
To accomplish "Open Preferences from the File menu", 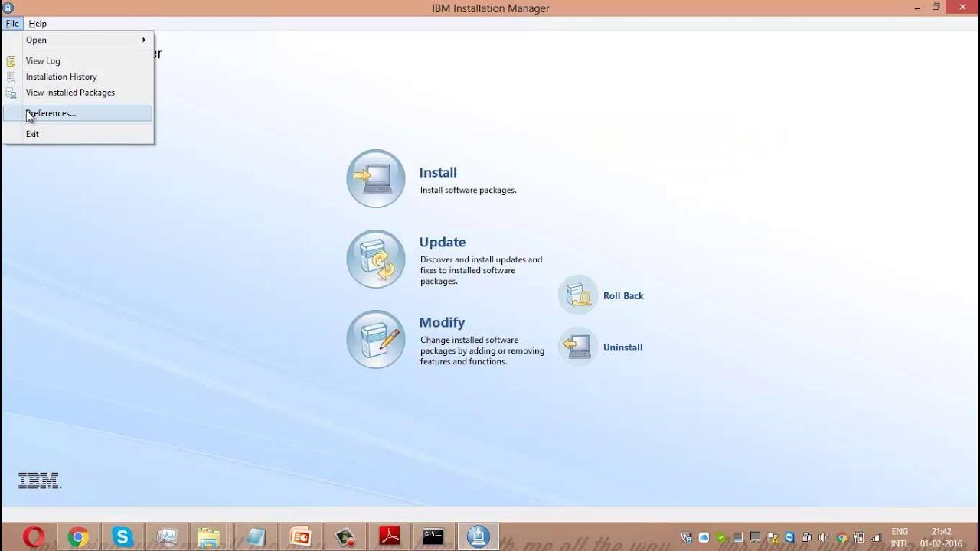I will (78, 113).
